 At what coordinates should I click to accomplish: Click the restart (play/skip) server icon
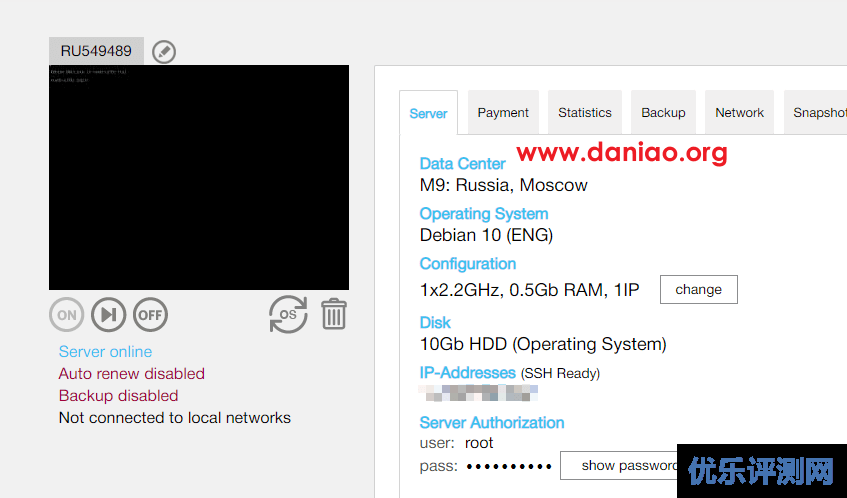[x=109, y=314]
